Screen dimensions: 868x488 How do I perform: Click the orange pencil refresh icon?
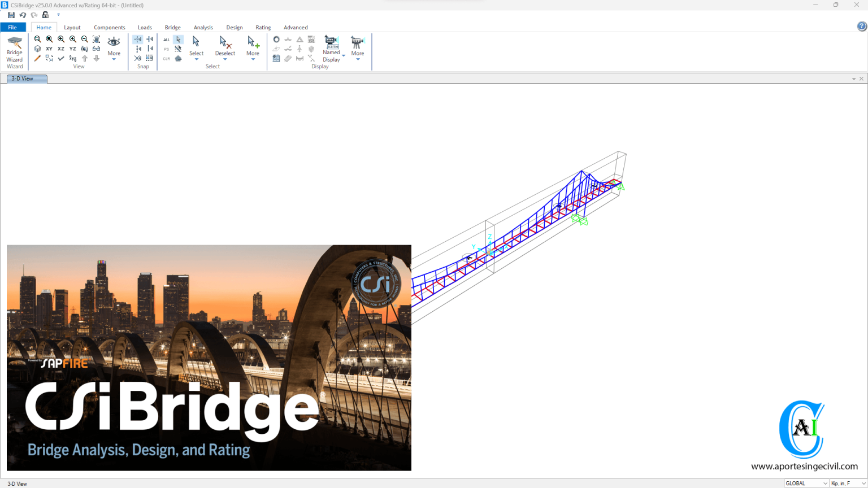pos(37,58)
